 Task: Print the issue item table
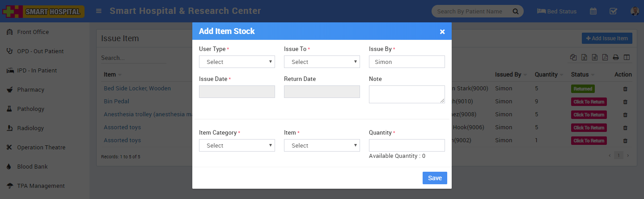click(616, 57)
